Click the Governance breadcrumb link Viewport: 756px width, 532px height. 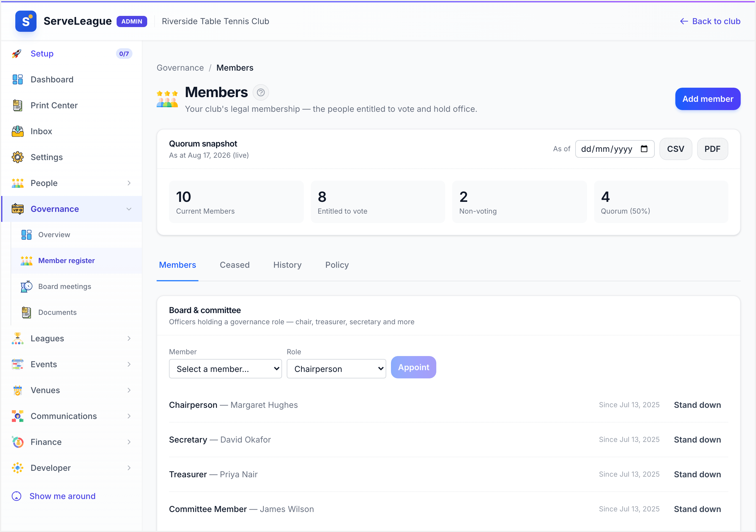180,68
